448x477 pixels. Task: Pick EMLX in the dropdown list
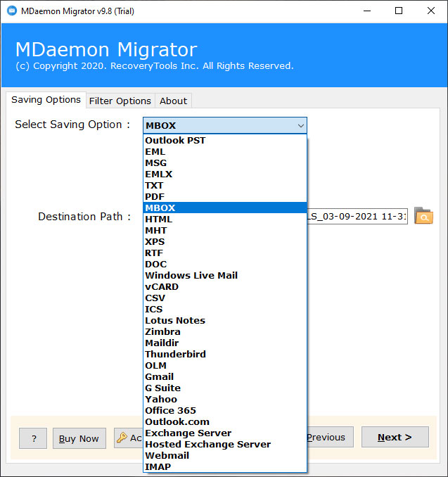pos(225,174)
